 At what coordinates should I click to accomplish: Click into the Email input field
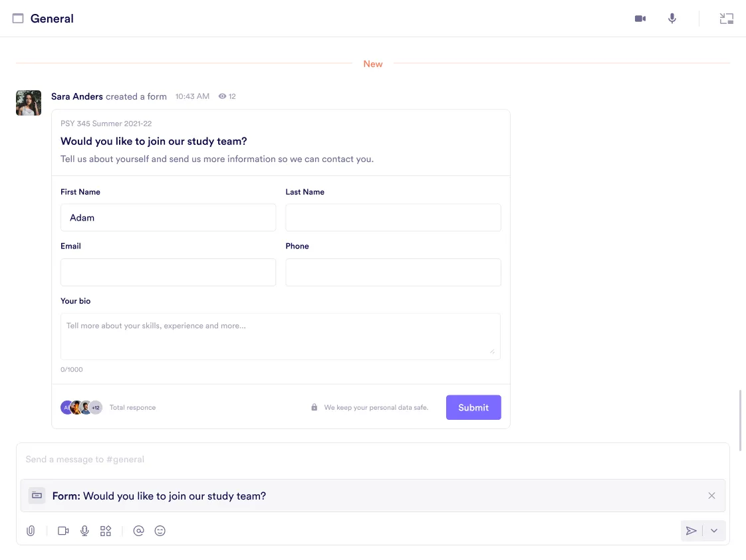click(168, 272)
